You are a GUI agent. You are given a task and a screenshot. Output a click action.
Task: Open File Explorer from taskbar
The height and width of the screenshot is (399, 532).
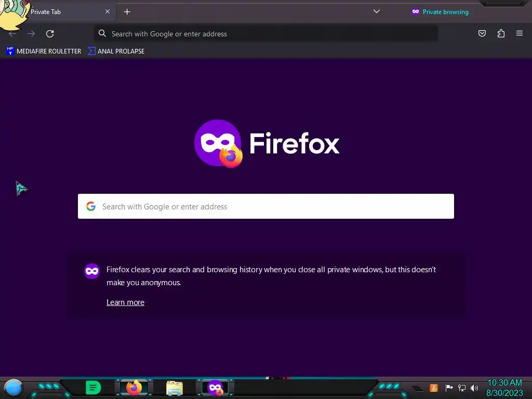coord(175,388)
